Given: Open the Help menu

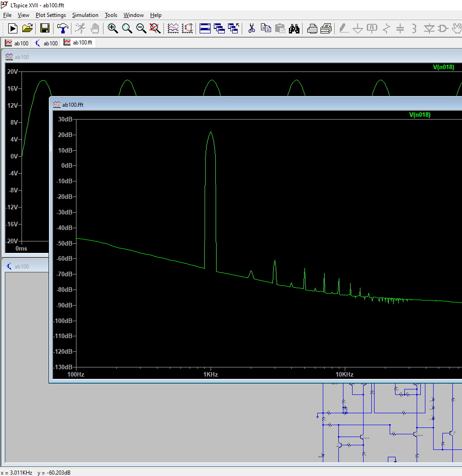Looking at the screenshot, I should 156,15.
